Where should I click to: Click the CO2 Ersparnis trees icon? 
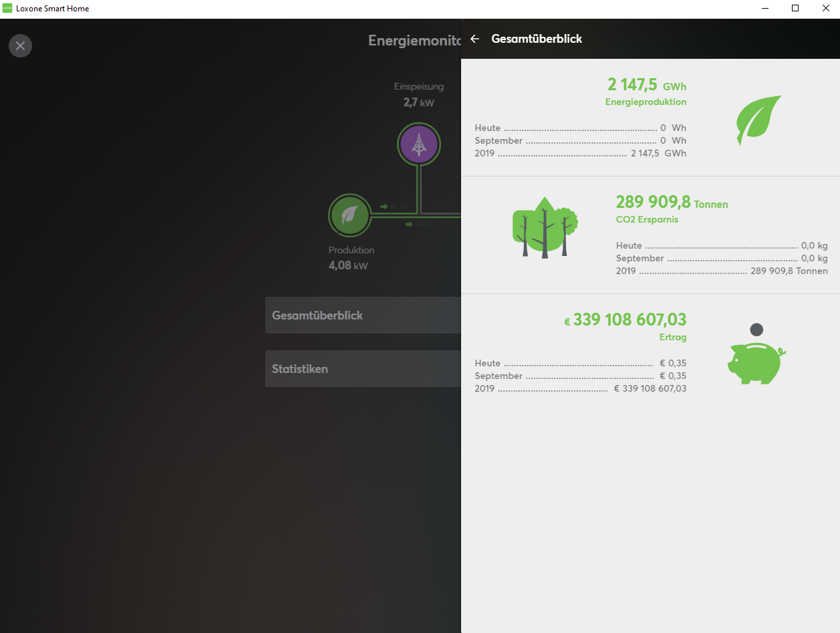[545, 227]
